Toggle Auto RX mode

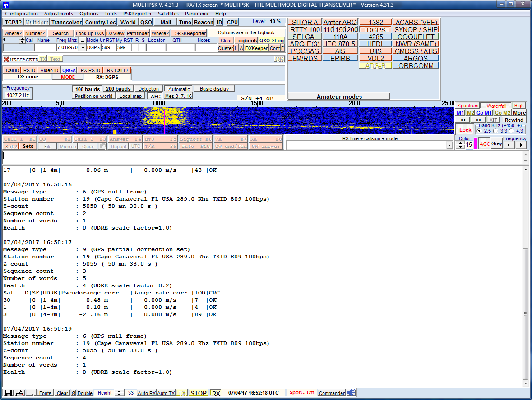click(x=146, y=393)
